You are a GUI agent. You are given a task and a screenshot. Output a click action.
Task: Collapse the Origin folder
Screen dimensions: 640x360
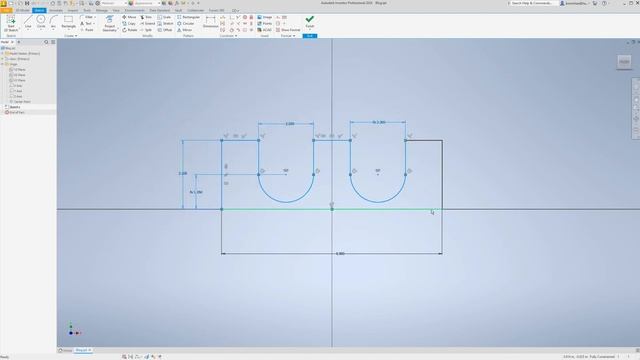[2, 64]
